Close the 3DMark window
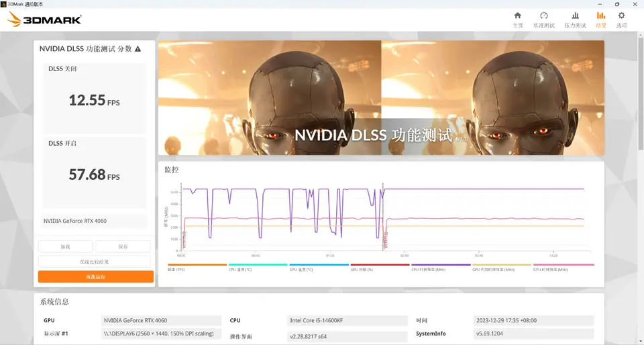The image size is (644, 345). point(635,4)
